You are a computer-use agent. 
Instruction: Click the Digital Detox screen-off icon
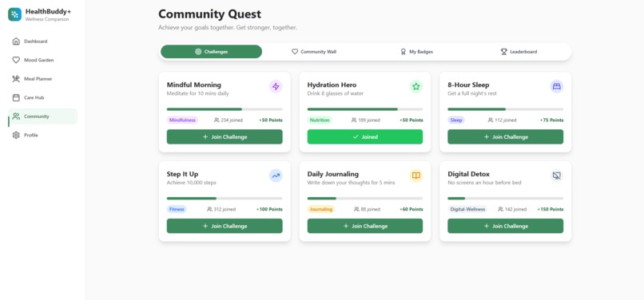click(557, 176)
